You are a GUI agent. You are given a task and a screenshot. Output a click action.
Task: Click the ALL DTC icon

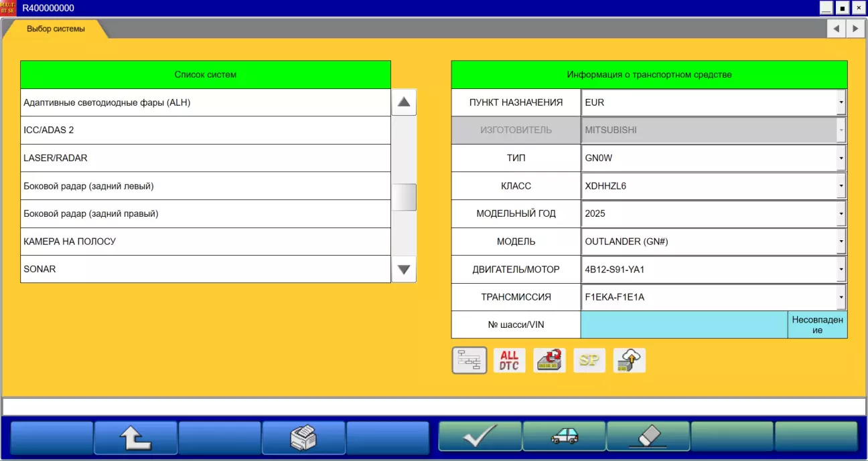point(509,361)
